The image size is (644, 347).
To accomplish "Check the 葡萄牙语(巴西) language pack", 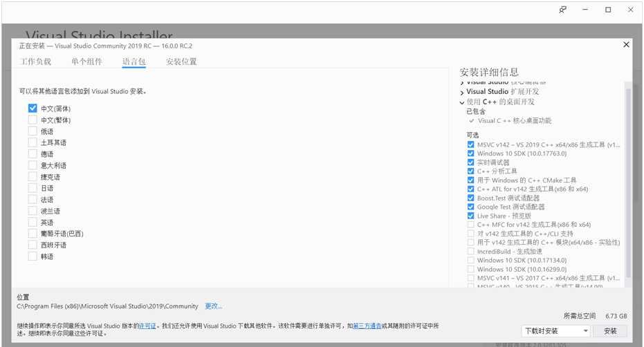I will coord(33,233).
